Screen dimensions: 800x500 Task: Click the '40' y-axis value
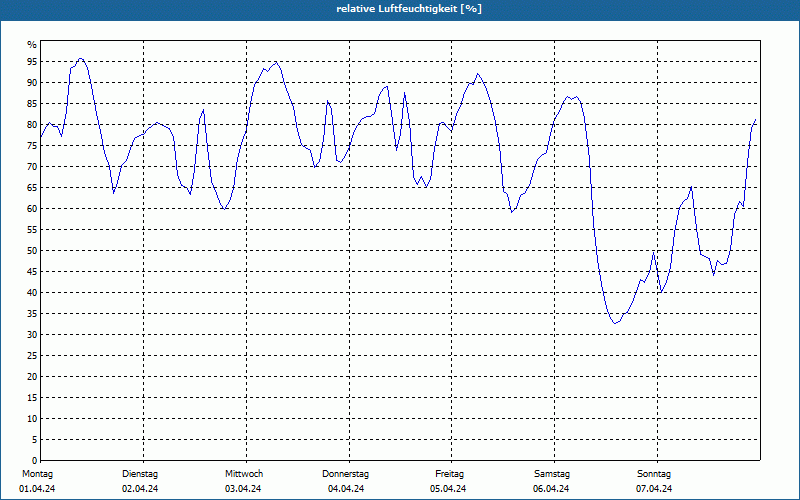click(32, 293)
